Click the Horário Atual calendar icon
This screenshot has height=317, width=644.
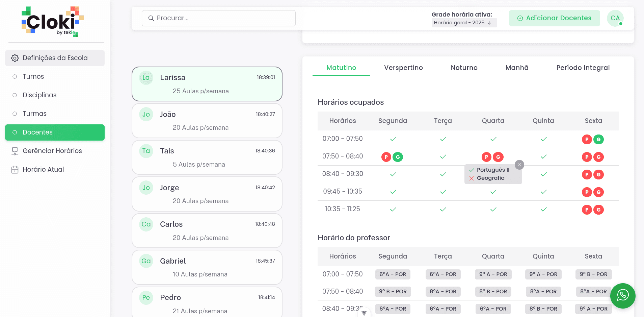pos(15,169)
